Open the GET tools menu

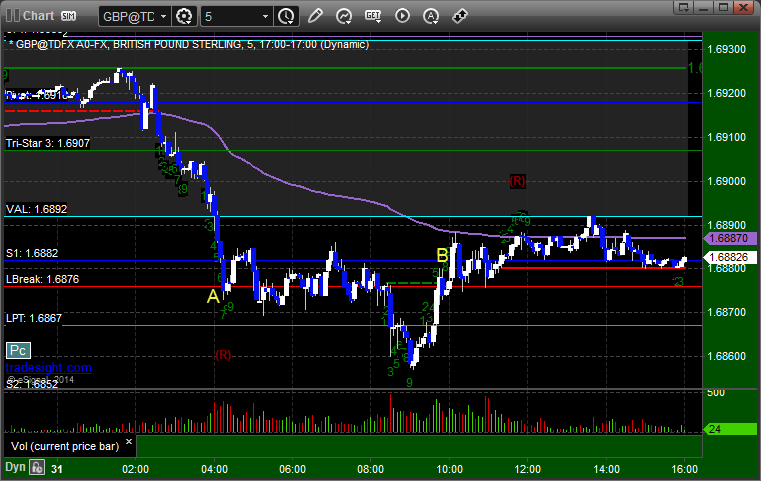373,16
